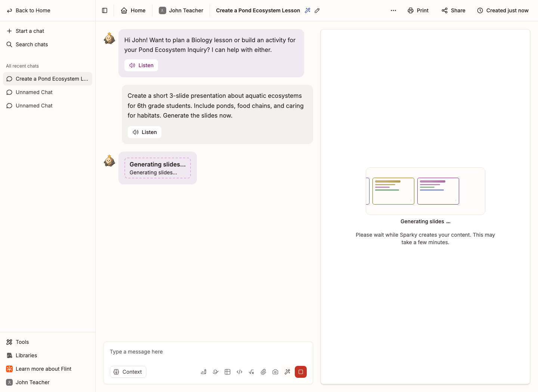Toggle the sidebar panel icon

(105, 10)
